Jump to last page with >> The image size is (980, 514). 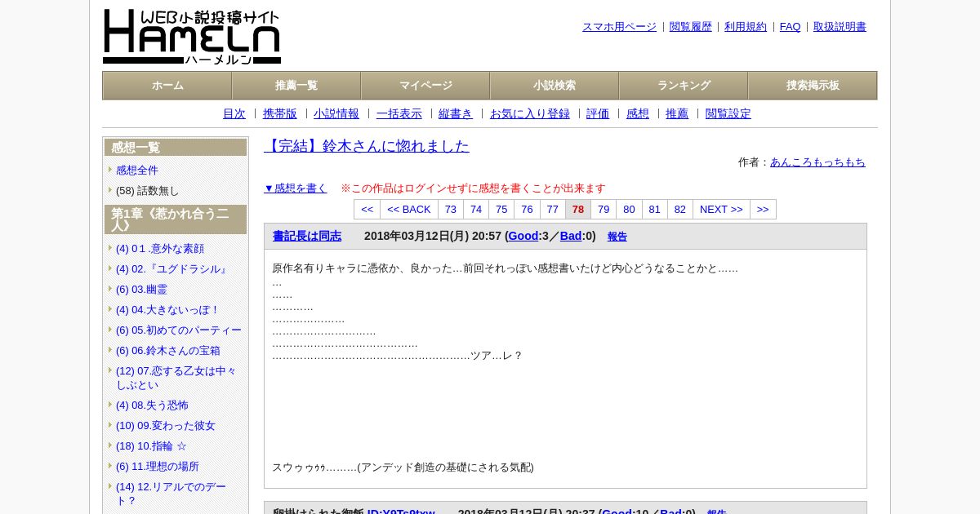pyautogui.click(x=763, y=210)
